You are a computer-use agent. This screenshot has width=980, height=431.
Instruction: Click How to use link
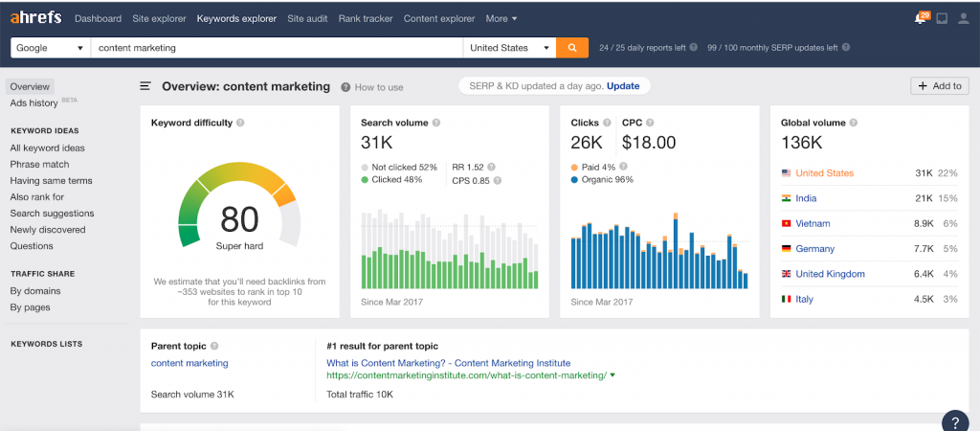pyautogui.click(x=379, y=87)
